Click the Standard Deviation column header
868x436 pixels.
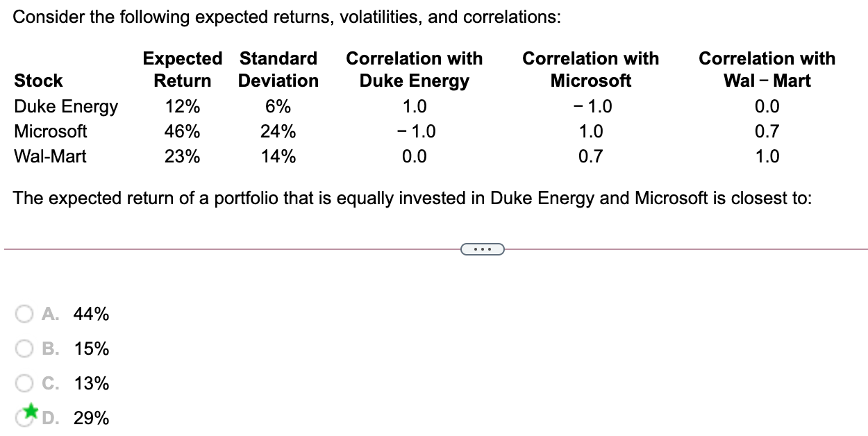(x=278, y=69)
